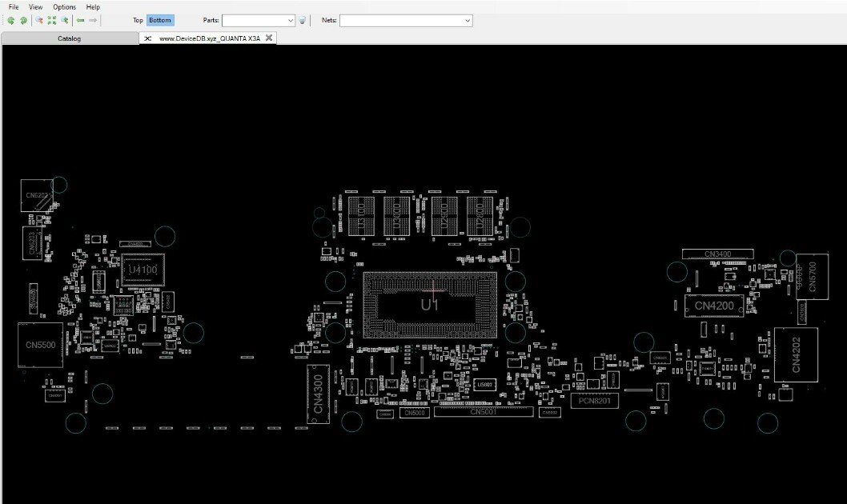The image size is (847, 504).
Task: Click the zoom out magnifier icon
Action: [x=39, y=21]
